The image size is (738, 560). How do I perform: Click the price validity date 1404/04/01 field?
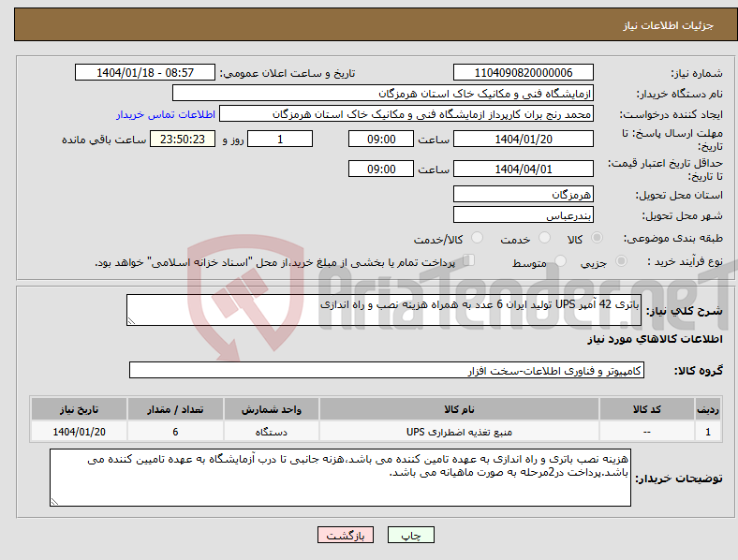[523, 169]
